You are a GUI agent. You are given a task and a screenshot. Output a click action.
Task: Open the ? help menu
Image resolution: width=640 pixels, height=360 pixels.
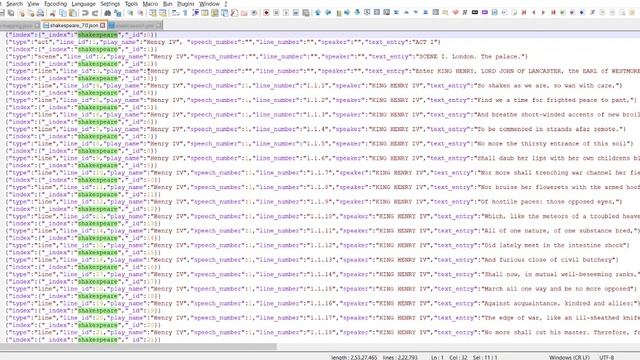[226, 4]
